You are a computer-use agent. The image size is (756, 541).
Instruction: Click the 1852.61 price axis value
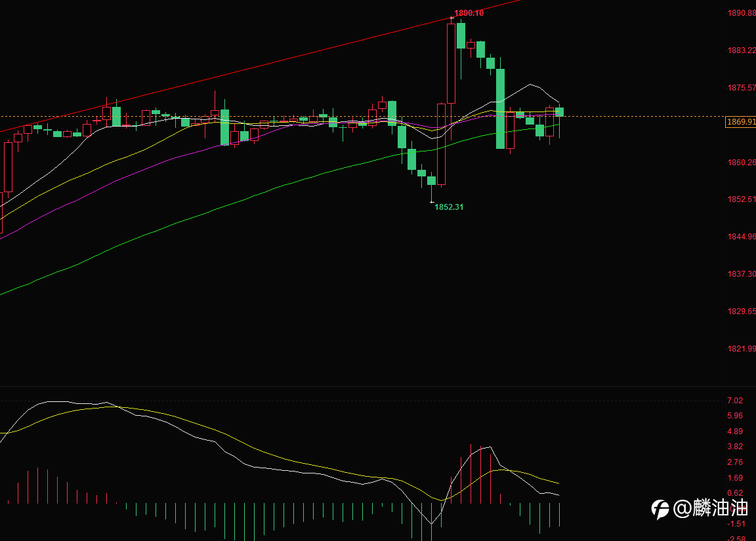pyautogui.click(x=742, y=199)
